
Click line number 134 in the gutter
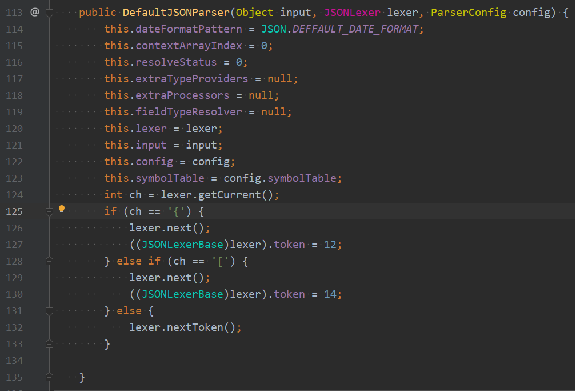click(x=14, y=361)
